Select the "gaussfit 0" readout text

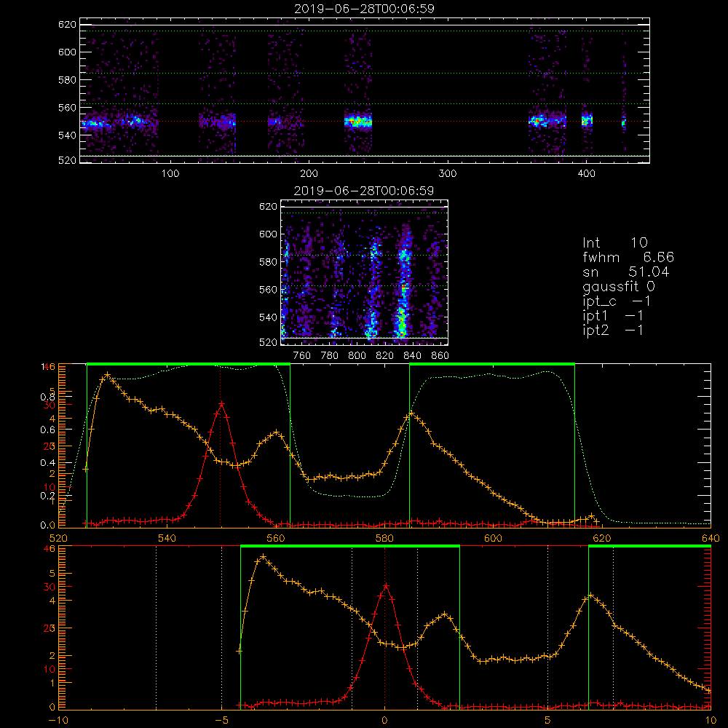pos(618,287)
